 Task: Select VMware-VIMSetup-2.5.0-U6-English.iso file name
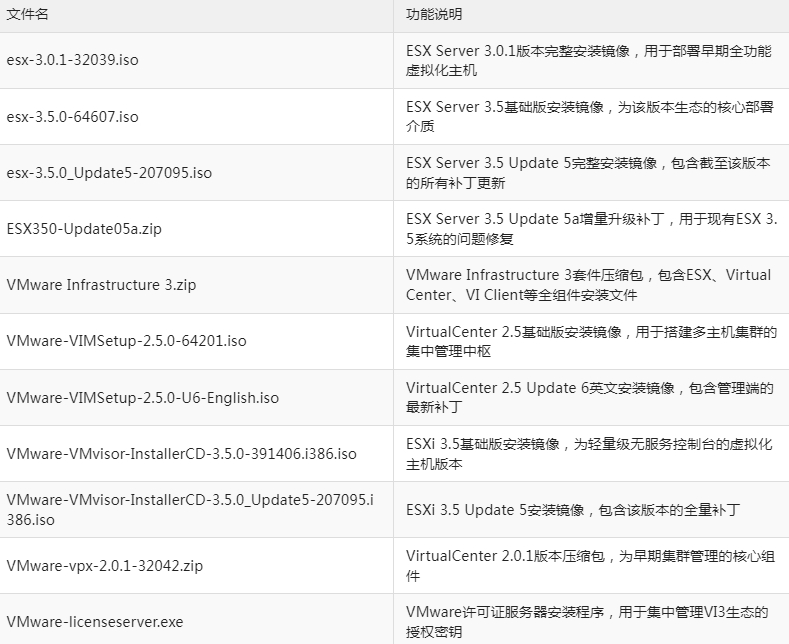click(142, 398)
